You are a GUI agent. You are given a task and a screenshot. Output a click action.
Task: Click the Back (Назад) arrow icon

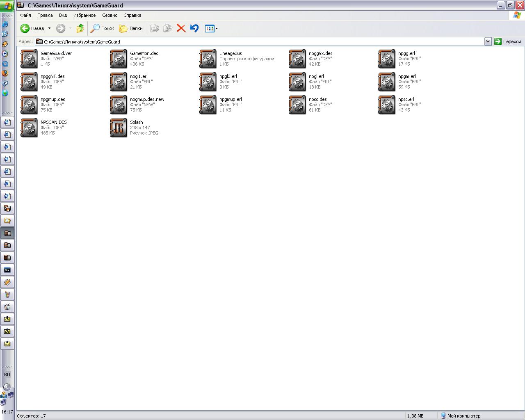(x=25, y=28)
